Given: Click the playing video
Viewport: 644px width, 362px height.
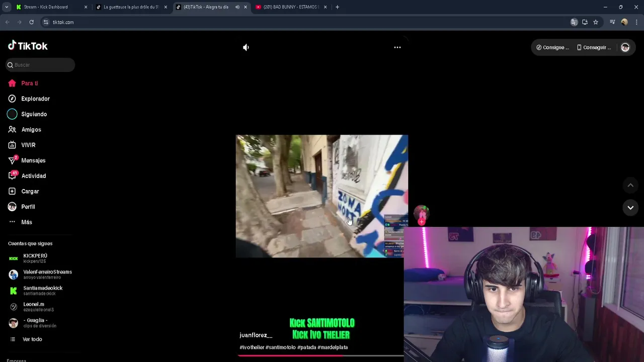Looking at the screenshot, I should click(x=322, y=196).
